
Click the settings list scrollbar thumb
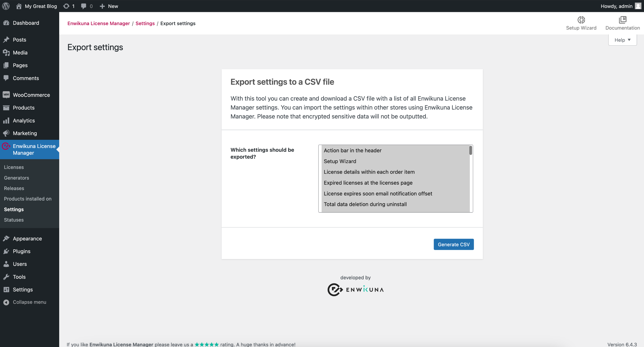coord(471,150)
